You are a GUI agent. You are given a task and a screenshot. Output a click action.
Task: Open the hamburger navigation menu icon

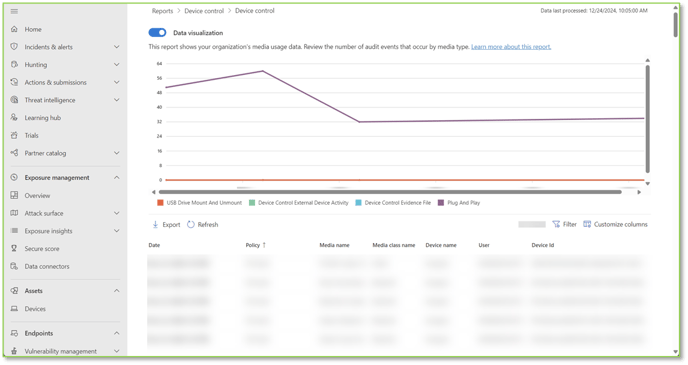[x=14, y=11]
